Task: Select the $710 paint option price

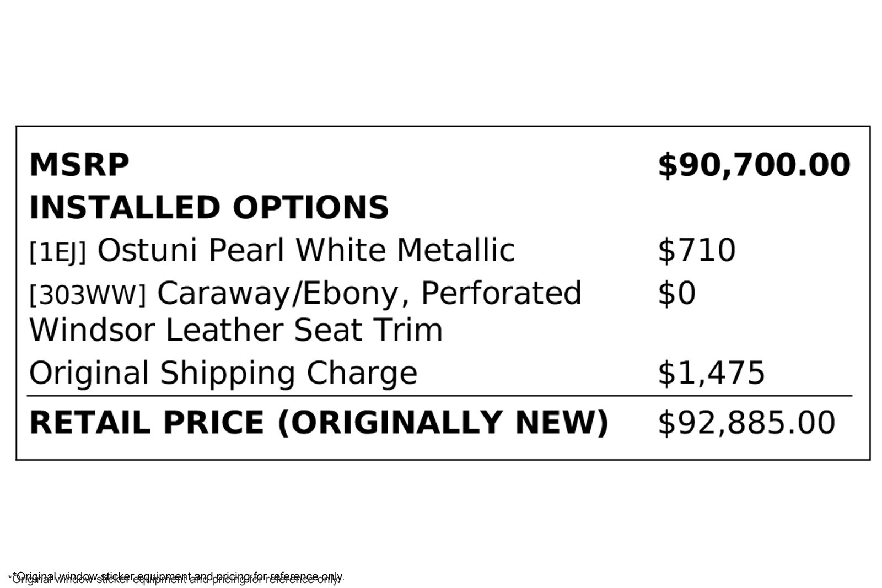Action: [x=696, y=250]
